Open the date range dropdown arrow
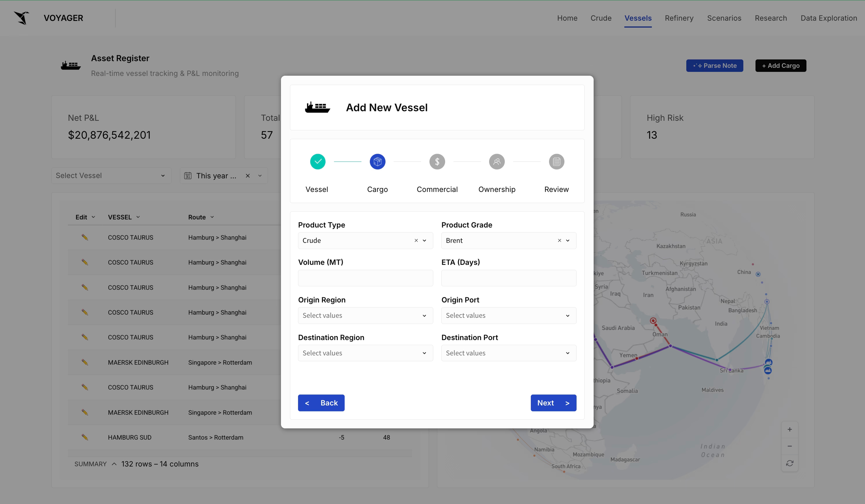This screenshot has width=865, height=504. tap(260, 176)
